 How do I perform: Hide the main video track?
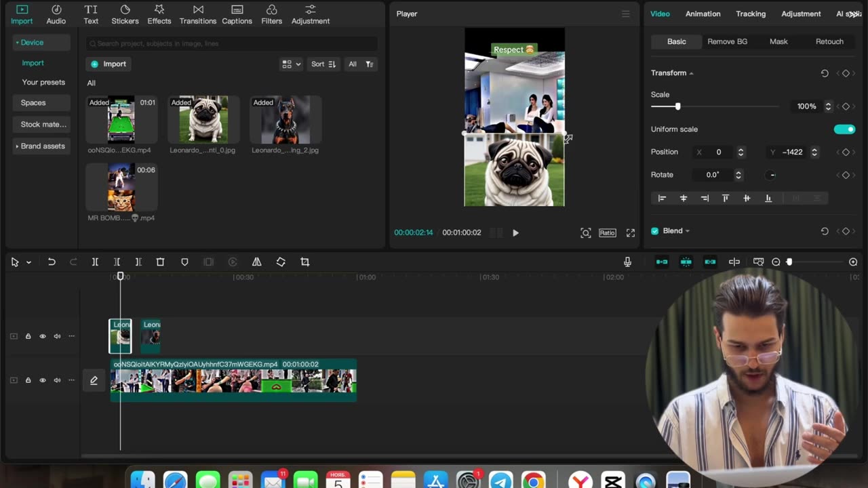click(43, 380)
